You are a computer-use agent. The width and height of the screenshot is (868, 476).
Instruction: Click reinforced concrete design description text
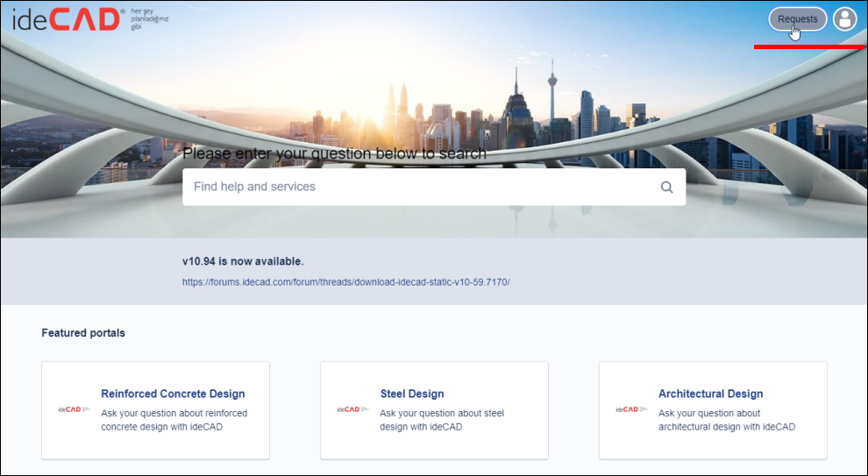[x=174, y=420]
